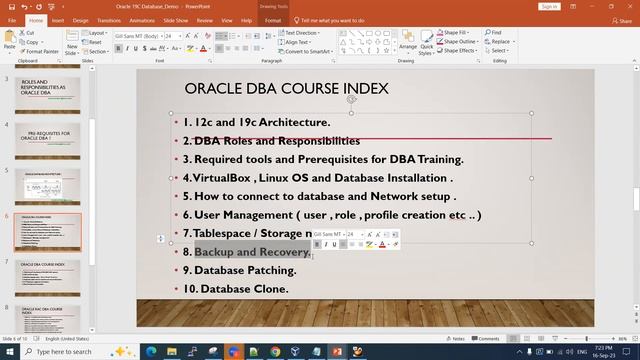Open Google Chrome from taskbar
Screen dimensions: 640x360
[x=275, y=351]
